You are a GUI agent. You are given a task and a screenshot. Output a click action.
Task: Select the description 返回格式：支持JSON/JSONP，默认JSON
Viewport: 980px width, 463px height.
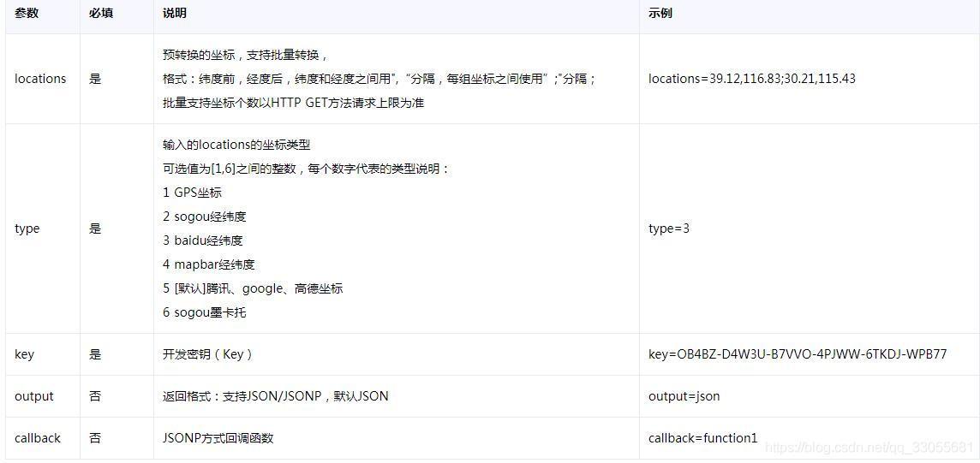point(275,396)
